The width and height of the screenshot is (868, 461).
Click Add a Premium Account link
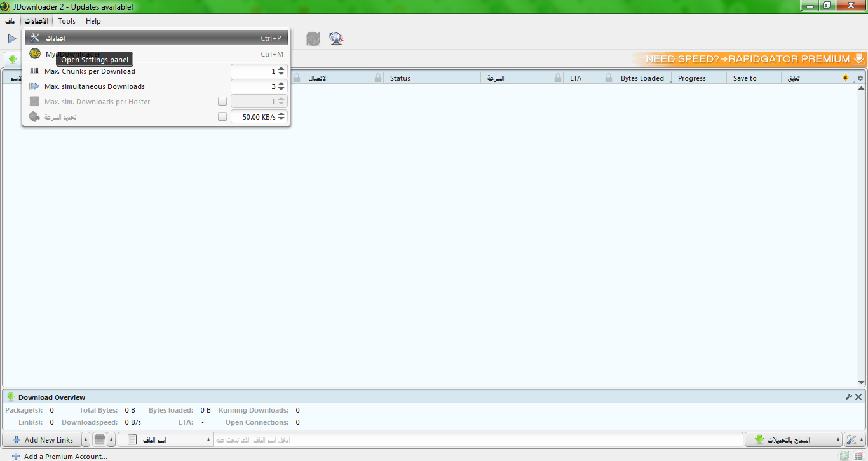pyautogui.click(x=65, y=457)
